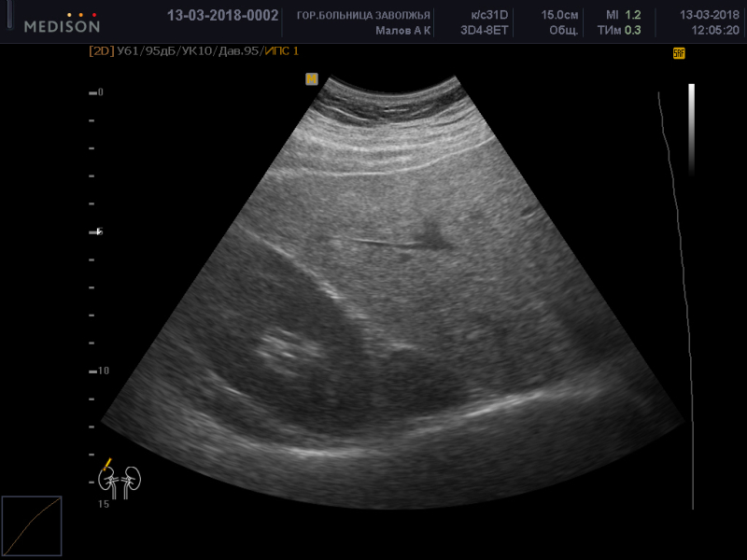Viewport: 747px width, 560px height.
Task: Click the depth scale 15 label
Action: pos(104,504)
